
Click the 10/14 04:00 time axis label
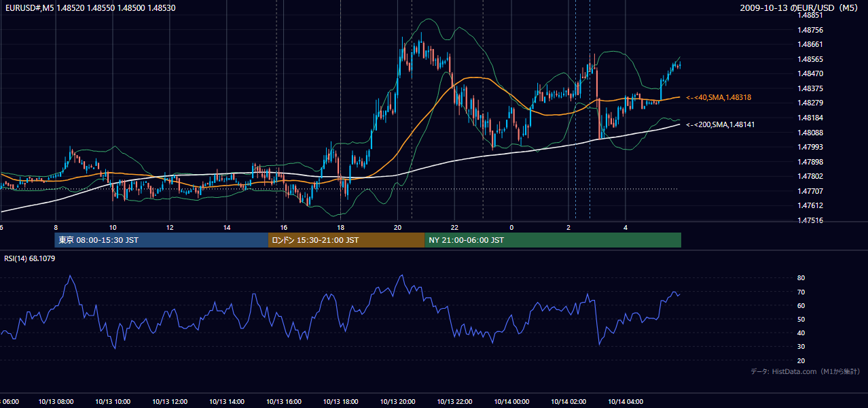pos(626,402)
